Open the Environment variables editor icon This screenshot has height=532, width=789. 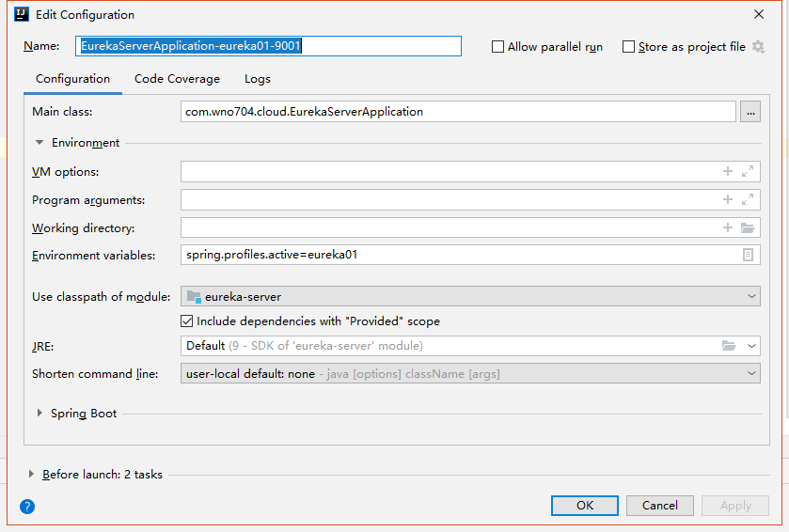(x=748, y=255)
